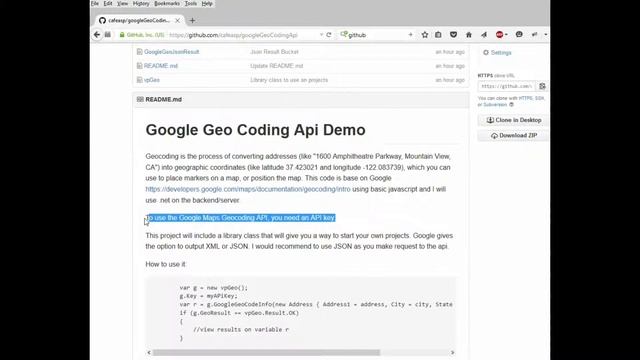Open the Tools menu

click(x=191, y=3)
